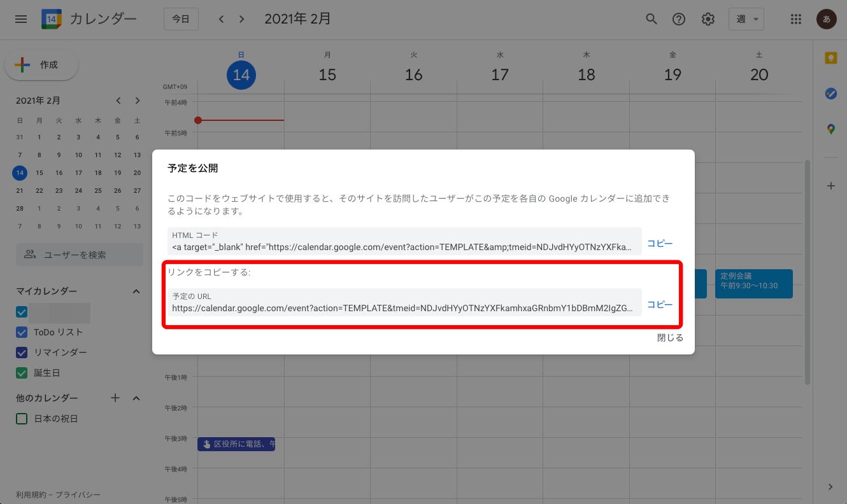Open the search magnifier icon

pos(651,19)
